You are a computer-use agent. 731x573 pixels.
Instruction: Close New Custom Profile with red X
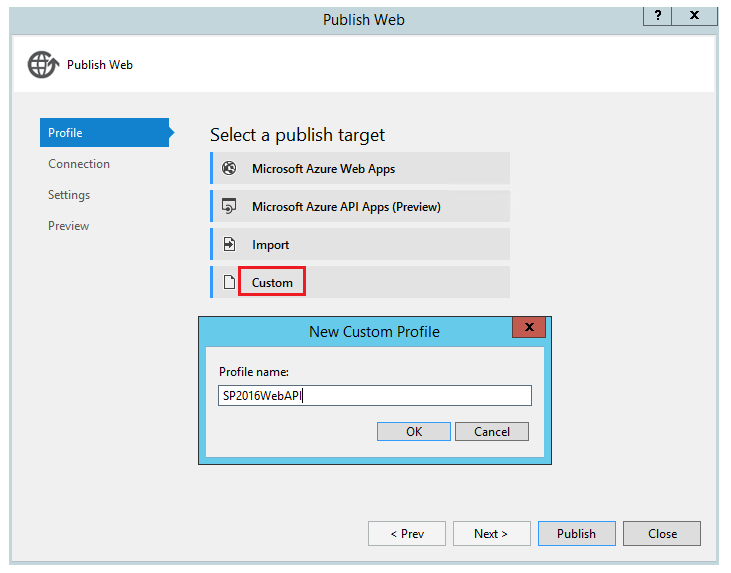pos(529,327)
